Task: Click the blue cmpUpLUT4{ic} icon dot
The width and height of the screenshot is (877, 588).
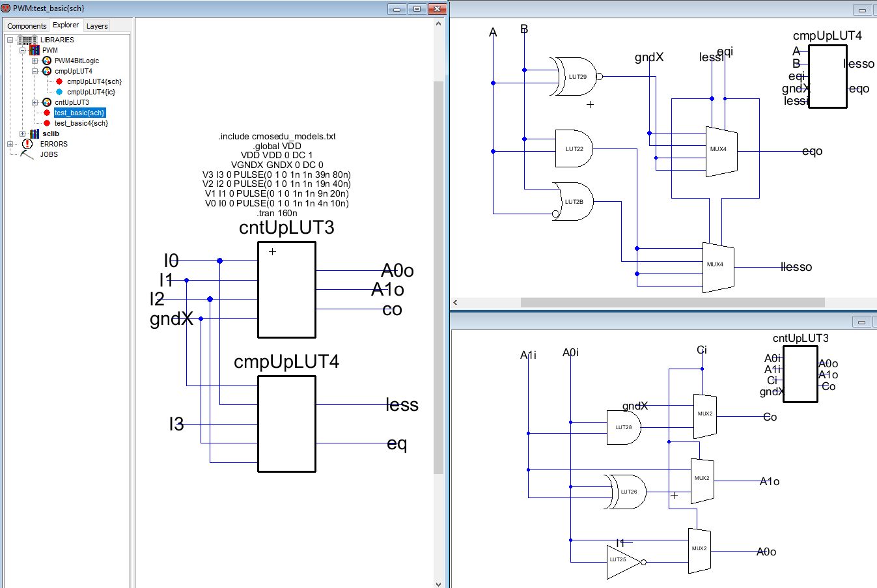Action: pos(59,92)
